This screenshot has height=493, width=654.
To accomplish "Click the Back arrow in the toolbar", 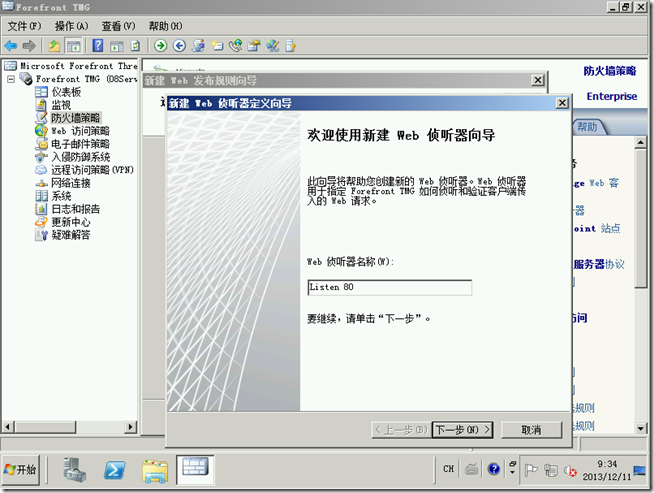I will 10,45.
